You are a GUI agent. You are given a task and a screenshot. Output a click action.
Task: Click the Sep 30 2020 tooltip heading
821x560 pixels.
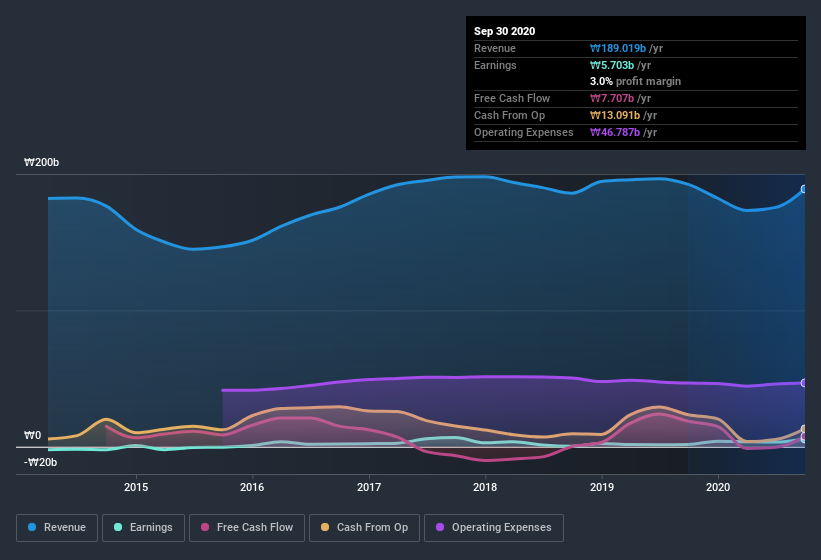point(504,31)
